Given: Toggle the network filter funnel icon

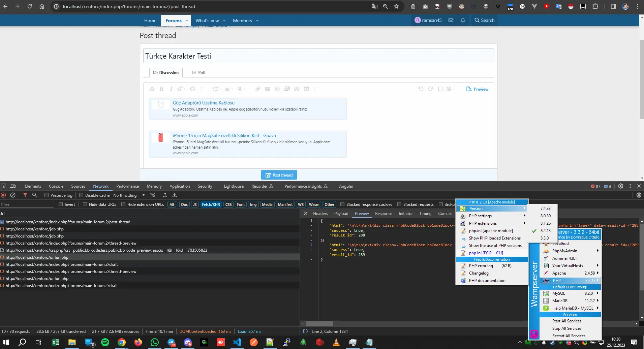Looking at the screenshot, I should point(25,195).
